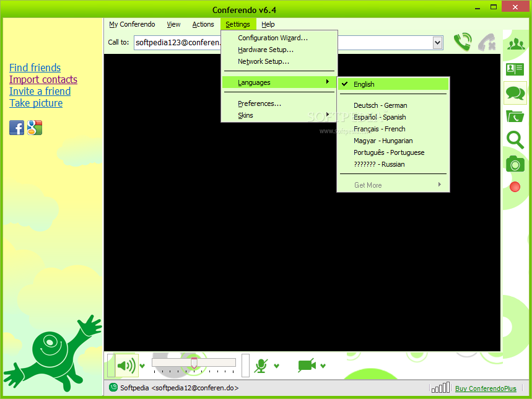Click the Facebook icon
This screenshot has height=399, width=532.
point(17,128)
